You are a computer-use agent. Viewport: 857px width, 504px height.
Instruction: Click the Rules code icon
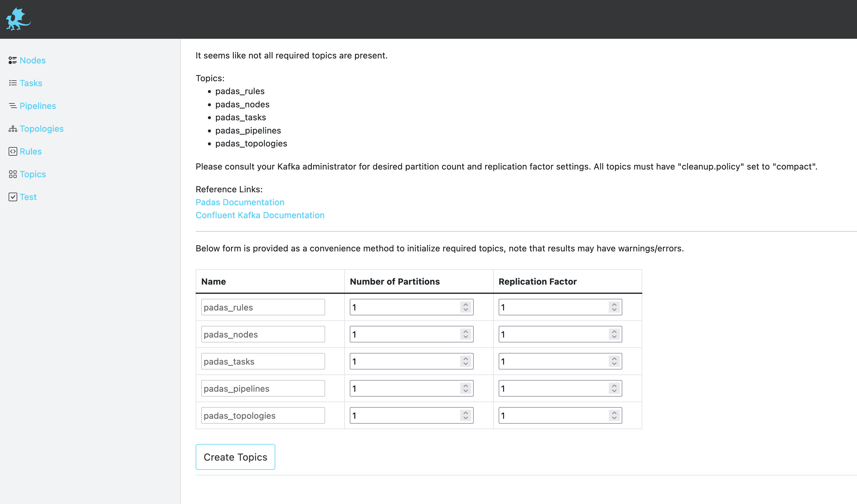pos(13,151)
